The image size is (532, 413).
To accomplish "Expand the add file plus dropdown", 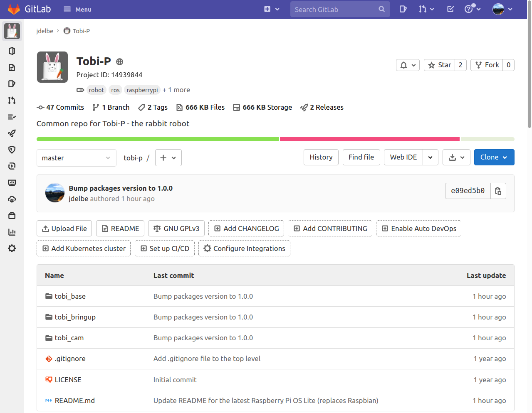I will [x=168, y=158].
